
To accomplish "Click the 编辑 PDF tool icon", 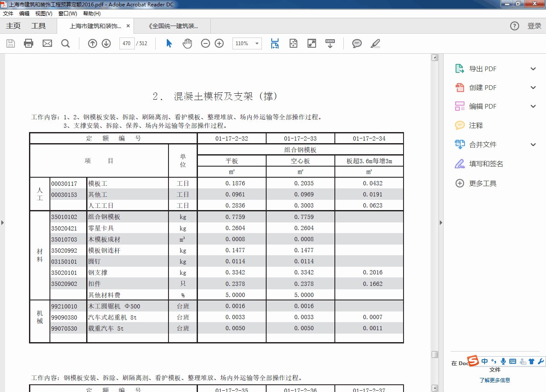I will pyautogui.click(x=459, y=106).
